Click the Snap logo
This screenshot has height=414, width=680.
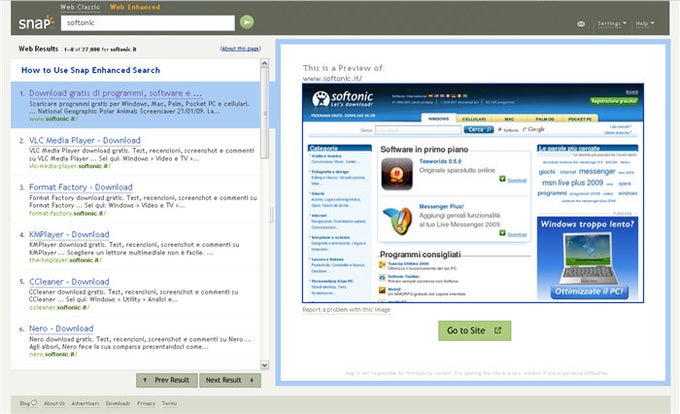pos(36,23)
